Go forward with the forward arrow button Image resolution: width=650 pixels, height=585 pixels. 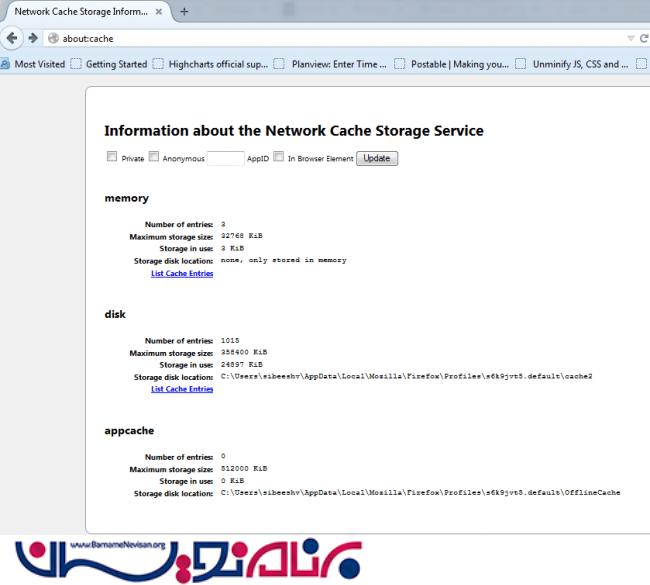coord(33,38)
